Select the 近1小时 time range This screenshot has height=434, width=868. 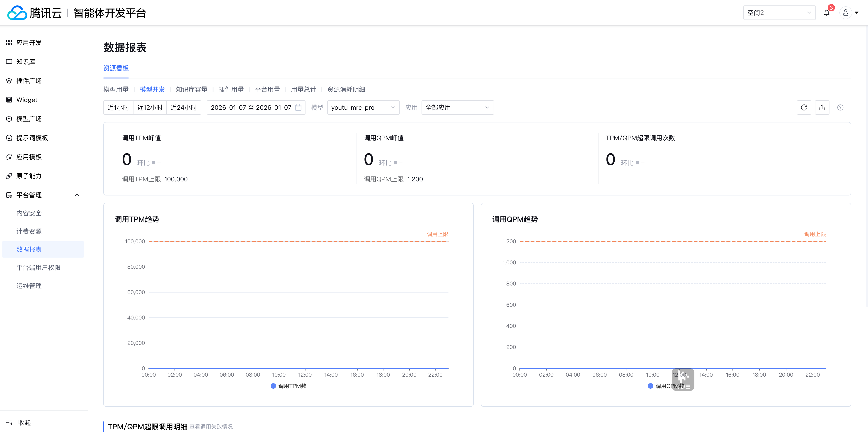coord(118,107)
